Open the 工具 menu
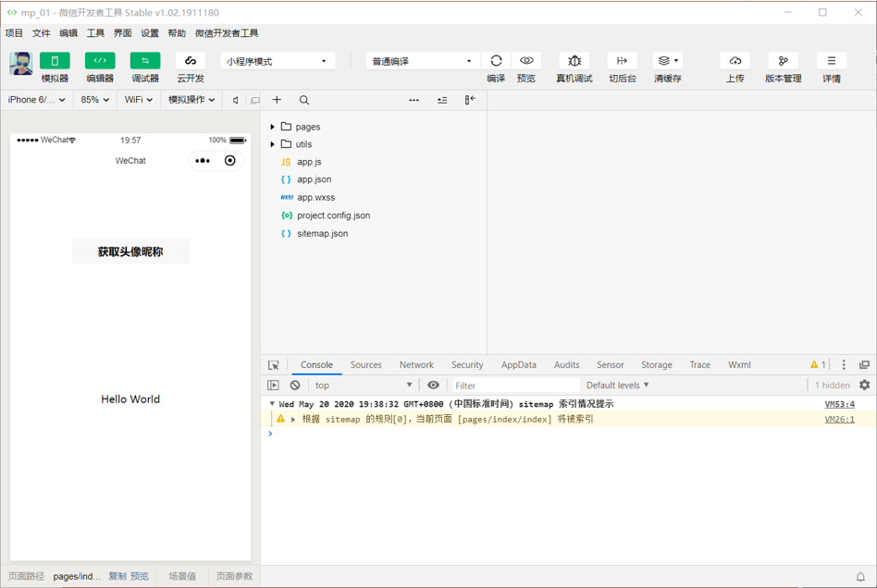 (95, 33)
